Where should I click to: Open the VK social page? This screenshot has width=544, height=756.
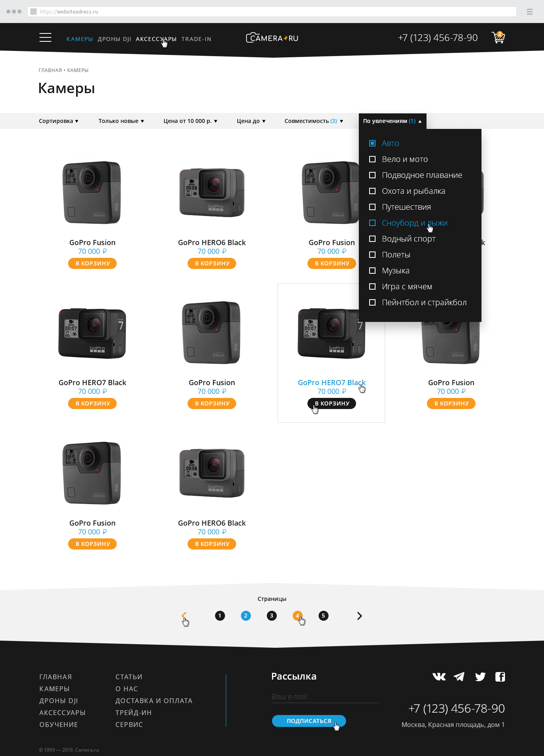point(439,676)
